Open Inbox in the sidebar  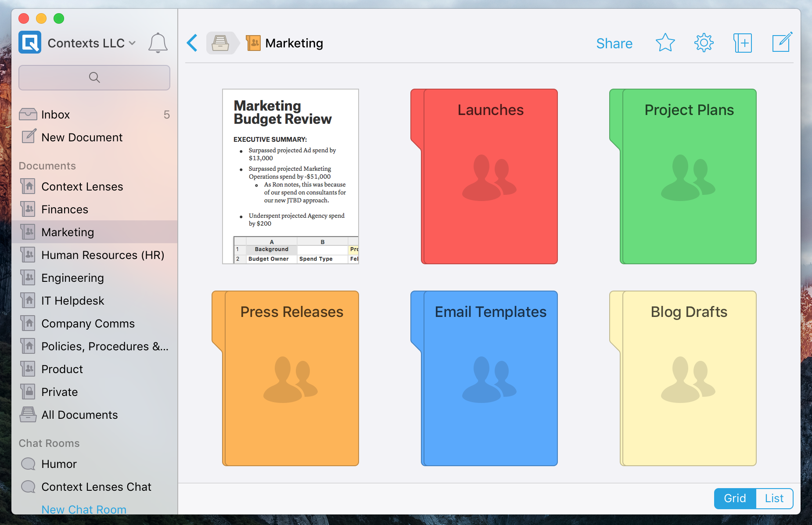tap(56, 115)
